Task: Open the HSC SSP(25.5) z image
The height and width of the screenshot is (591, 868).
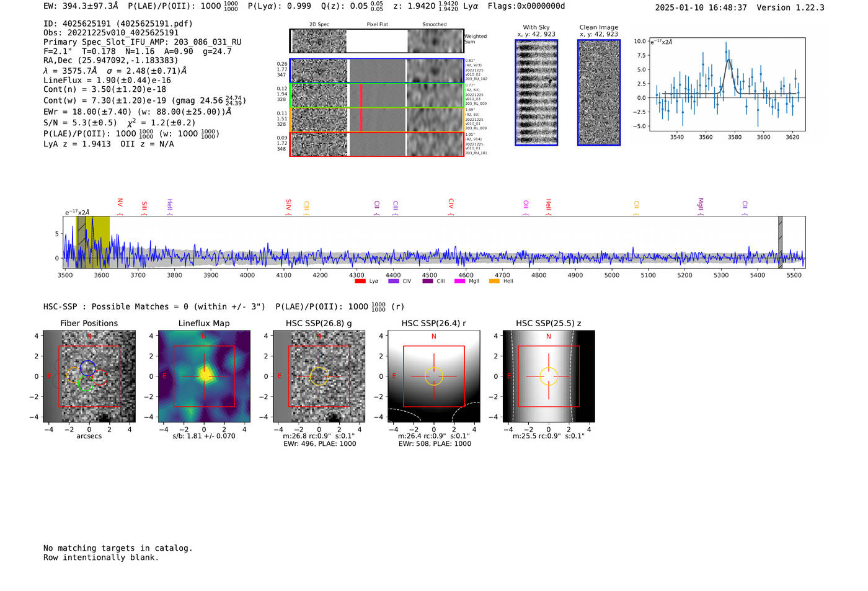Action: pos(549,376)
